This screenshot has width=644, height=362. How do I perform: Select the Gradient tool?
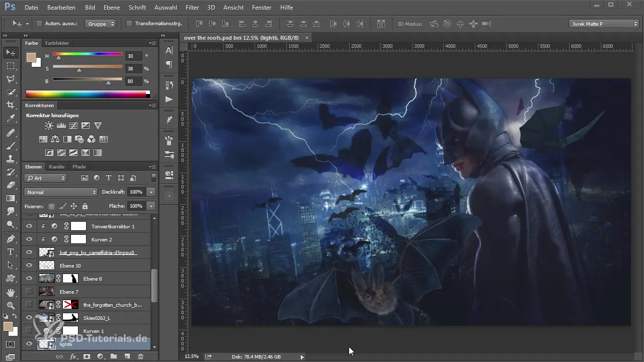tap(11, 199)
